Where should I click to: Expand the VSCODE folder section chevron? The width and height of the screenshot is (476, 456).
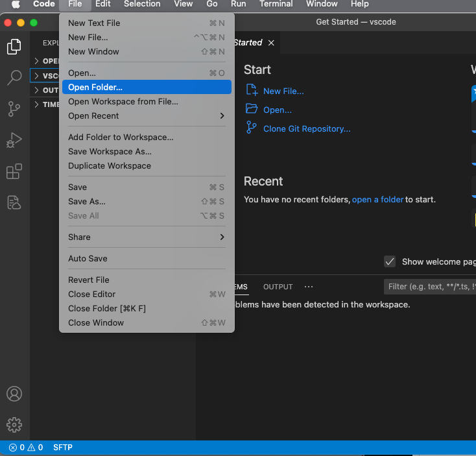point(36,76)
